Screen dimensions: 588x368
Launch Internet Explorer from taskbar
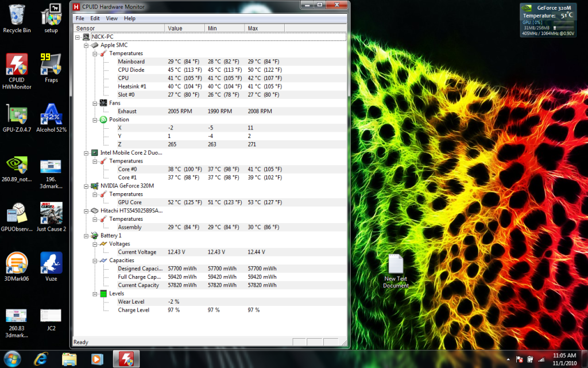point(41,359)
